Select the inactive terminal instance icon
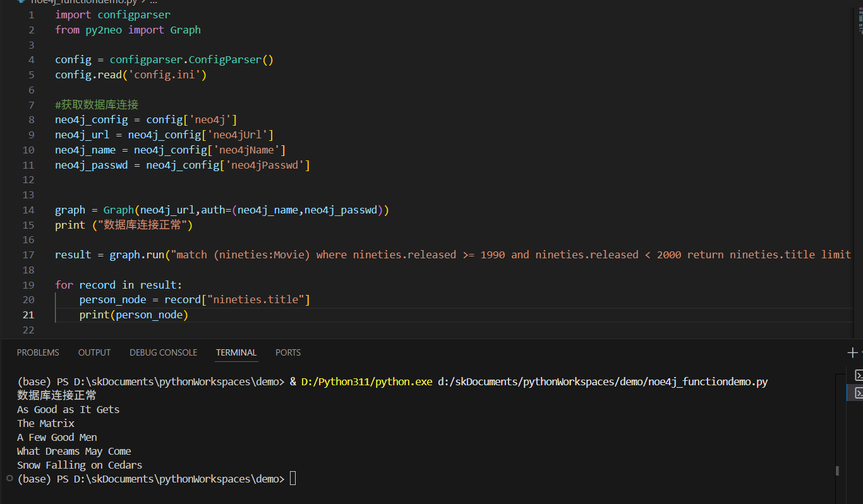 pos(858,375)
